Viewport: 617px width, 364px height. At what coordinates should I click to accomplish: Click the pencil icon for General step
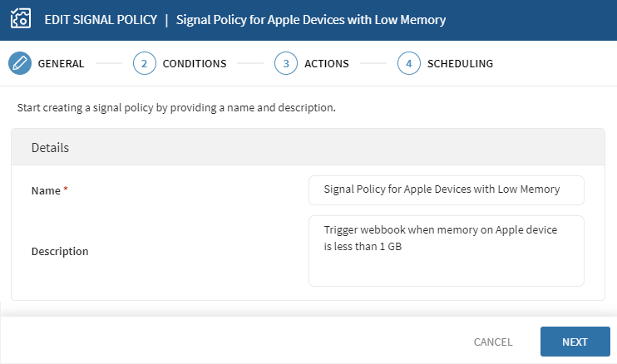19,63
